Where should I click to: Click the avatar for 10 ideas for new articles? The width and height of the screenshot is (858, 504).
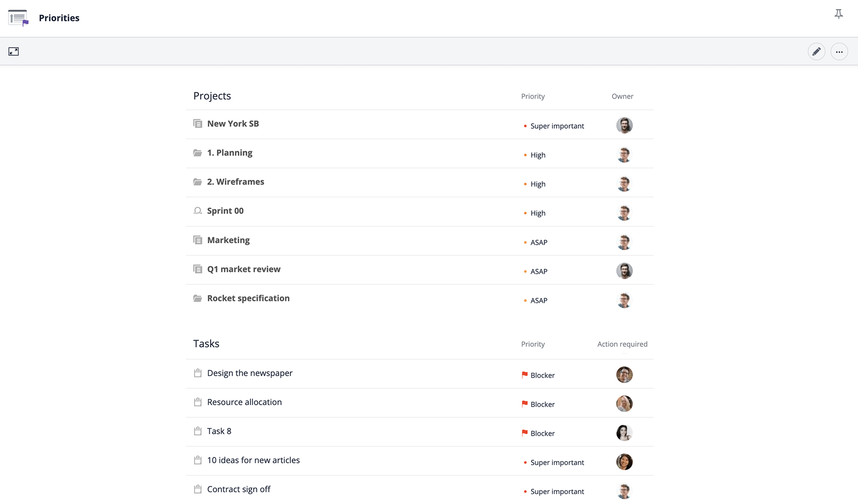[624, 462]
